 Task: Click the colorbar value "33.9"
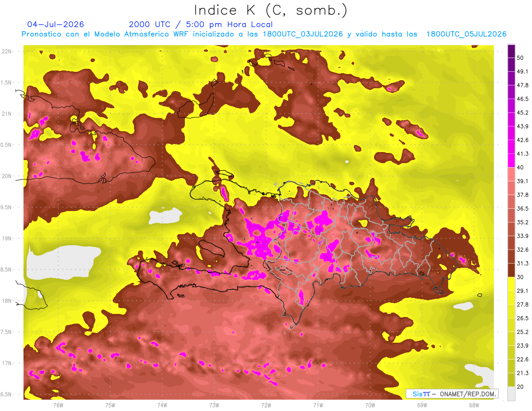[x=523, y=236]
